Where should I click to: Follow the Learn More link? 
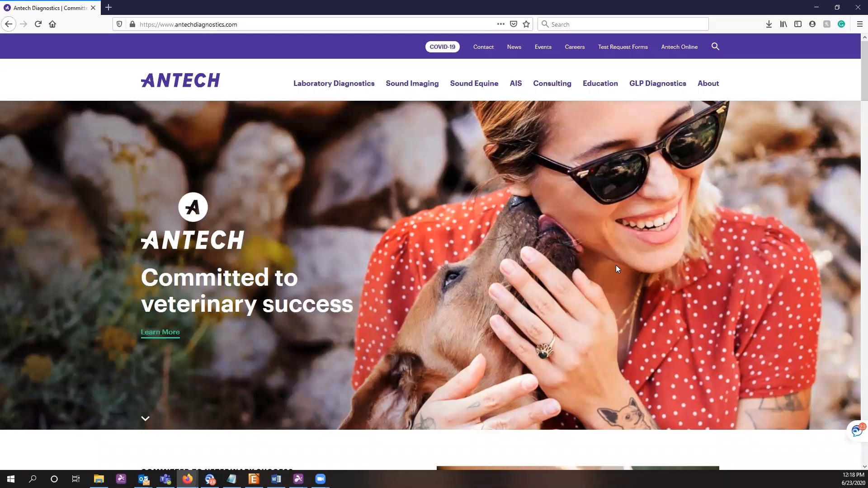(160, 332)
